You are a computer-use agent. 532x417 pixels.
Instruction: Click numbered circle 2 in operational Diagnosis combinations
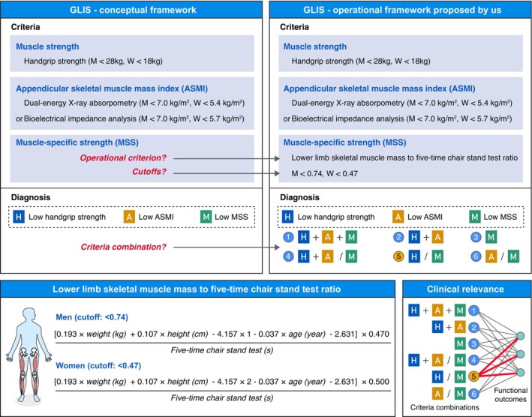398,237
